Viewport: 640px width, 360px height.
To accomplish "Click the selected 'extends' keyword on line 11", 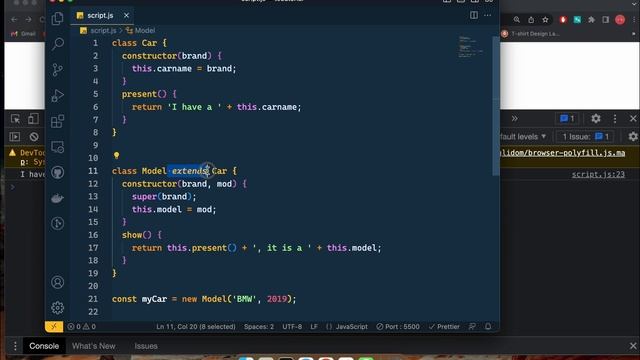I will (189, 171).
